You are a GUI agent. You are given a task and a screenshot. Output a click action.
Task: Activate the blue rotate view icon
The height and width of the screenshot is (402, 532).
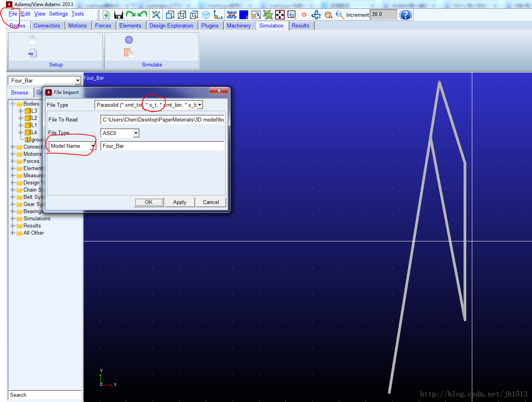[x=316, y=15]
